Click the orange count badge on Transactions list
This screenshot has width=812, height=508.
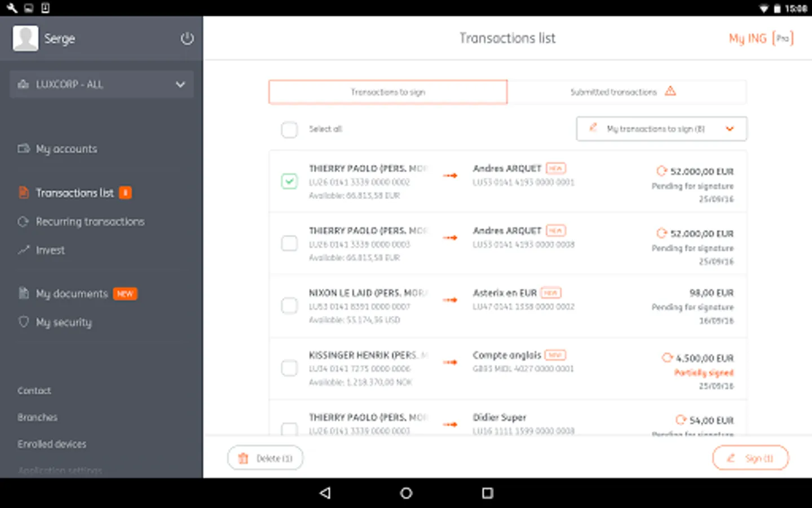point(125,193)
